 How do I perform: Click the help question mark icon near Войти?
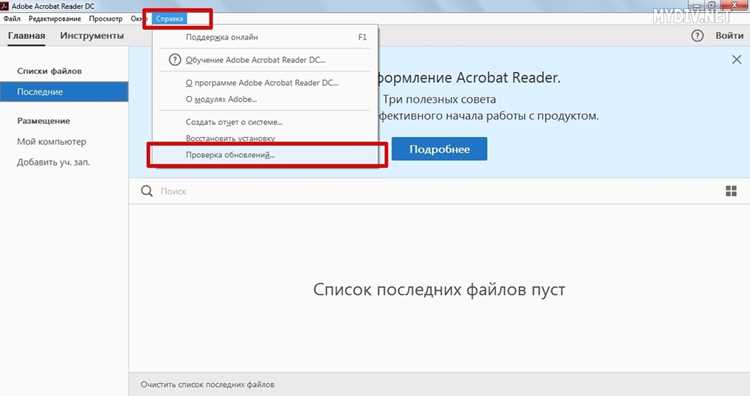[697, 36]
